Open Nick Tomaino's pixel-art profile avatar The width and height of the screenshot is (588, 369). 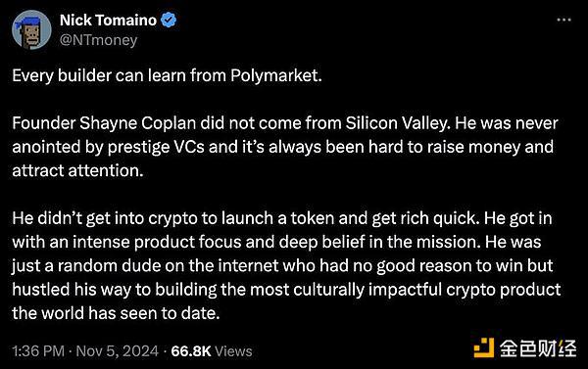[31, 30]
